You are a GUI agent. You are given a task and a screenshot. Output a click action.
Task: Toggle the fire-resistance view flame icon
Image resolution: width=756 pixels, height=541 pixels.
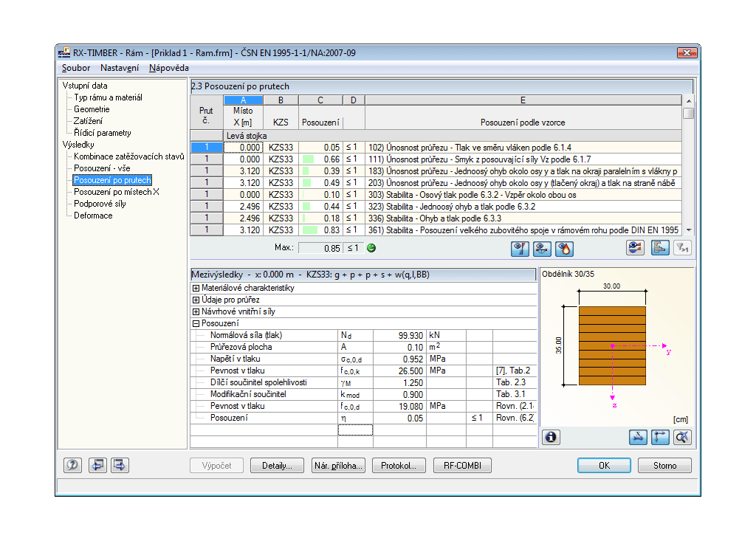(564, 249)
